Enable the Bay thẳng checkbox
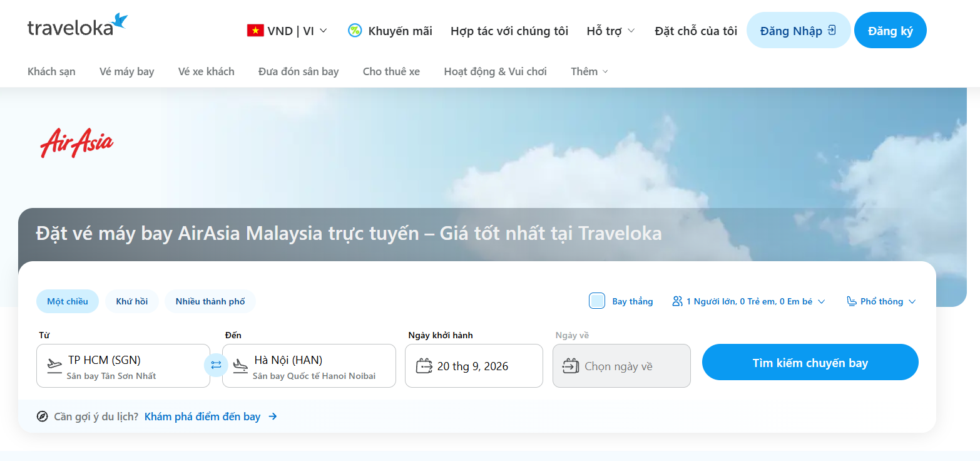This screenshot has width=980, height=461. (x=597, y=301)
